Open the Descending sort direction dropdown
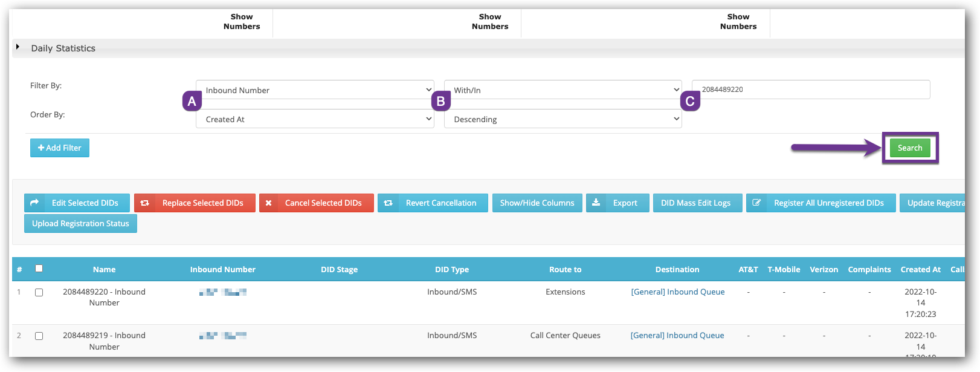 coord(563,119)
